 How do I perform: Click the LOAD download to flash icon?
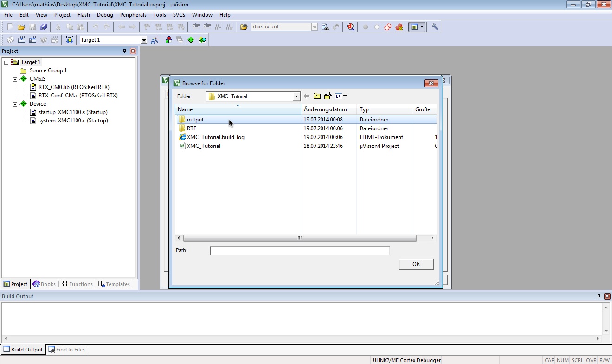[x=70, y=40]
